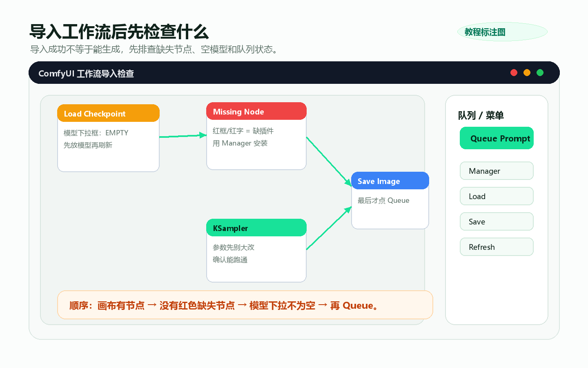The width and height of the screenshot is (588, 368).
Task: Click the green window control dot
Action: (540, 73)
